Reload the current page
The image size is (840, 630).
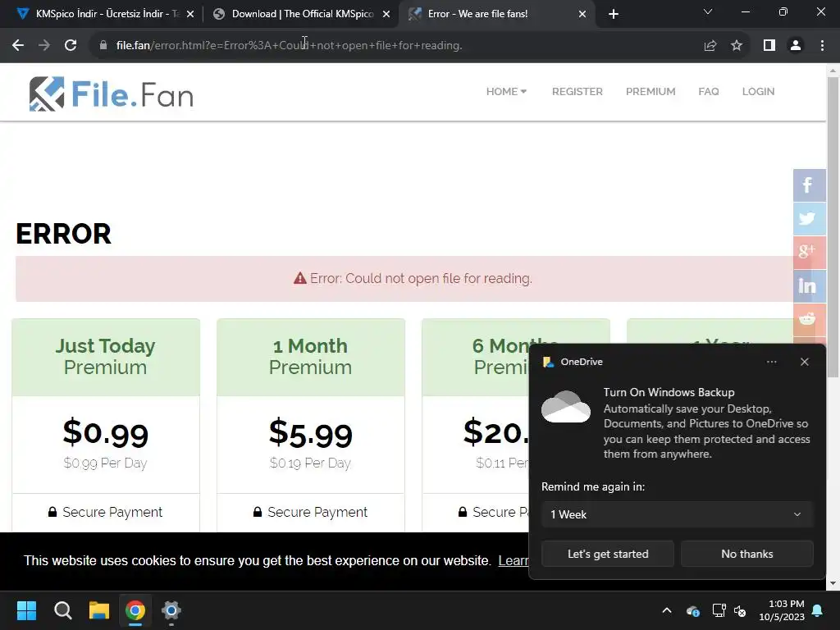click(71, 46)
